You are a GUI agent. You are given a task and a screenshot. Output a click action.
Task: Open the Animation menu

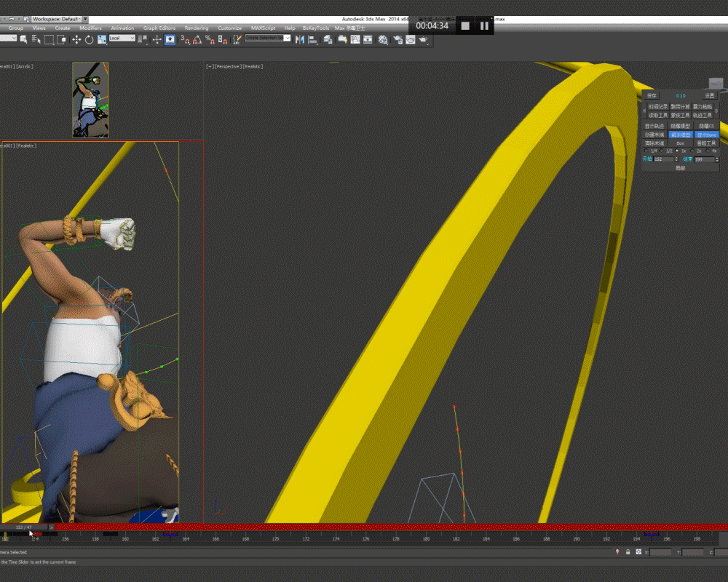coord(122,28)
